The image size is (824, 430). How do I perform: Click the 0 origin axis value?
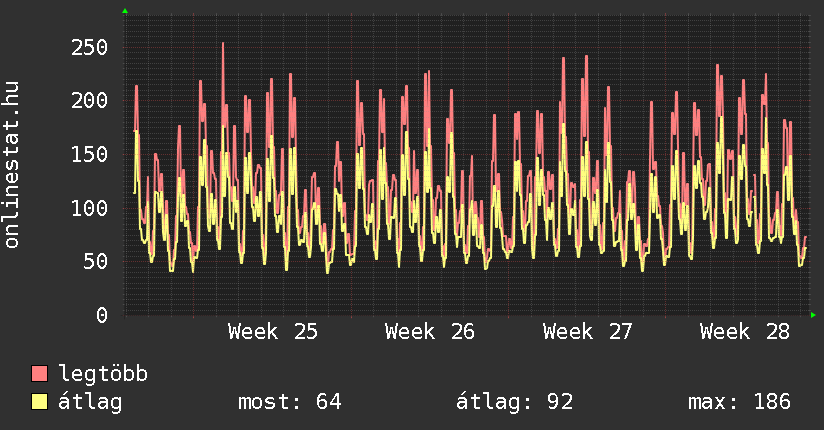102,315
